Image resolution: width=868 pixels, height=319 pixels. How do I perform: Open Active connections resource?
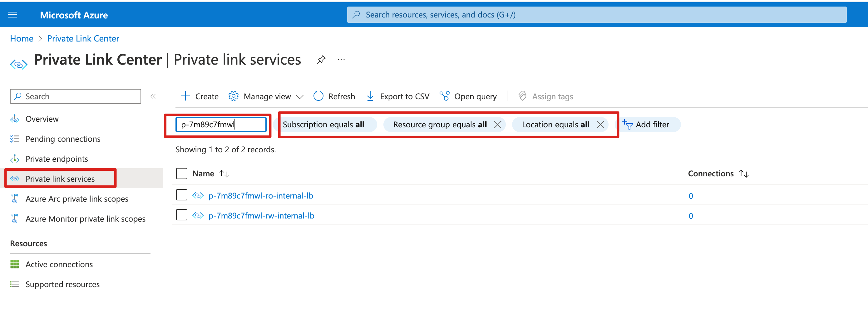click(x=59, y=264)
